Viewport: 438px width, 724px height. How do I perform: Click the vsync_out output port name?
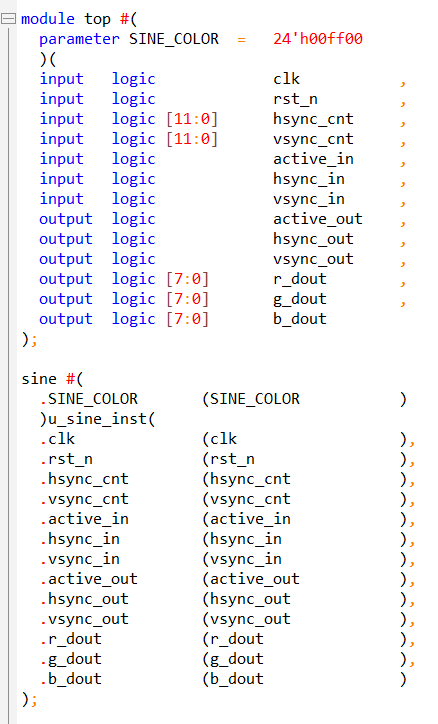(313, 259)
